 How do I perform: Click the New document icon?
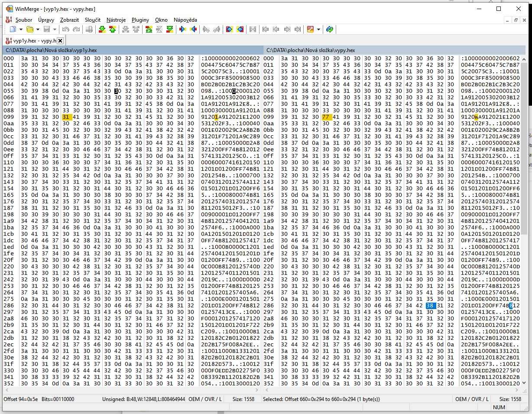click(x=13, y=29)
